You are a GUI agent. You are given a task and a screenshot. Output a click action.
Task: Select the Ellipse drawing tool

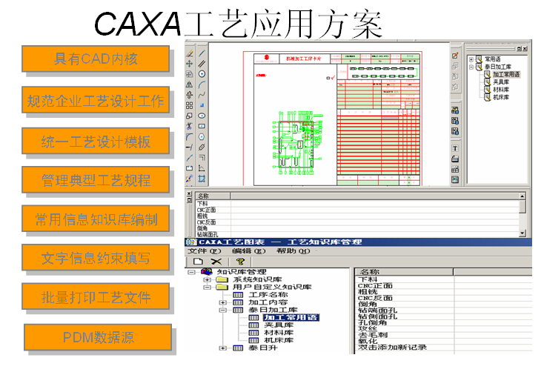pos(202,116)
